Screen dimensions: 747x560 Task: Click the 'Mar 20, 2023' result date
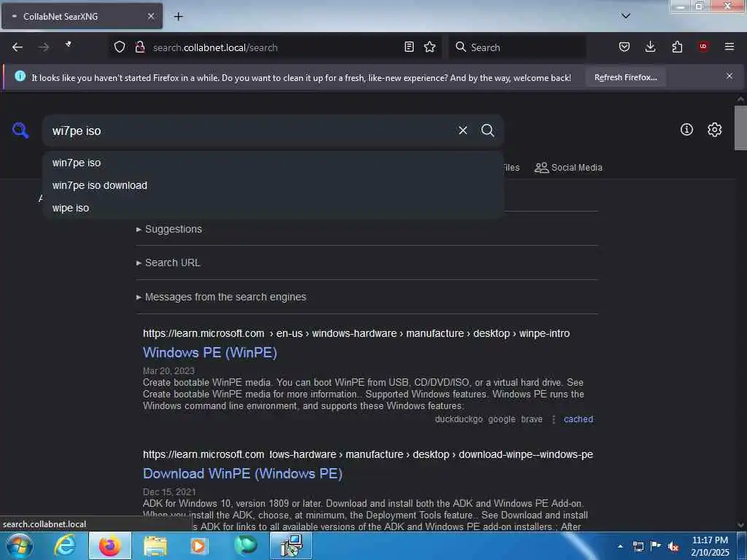[169, 371]
